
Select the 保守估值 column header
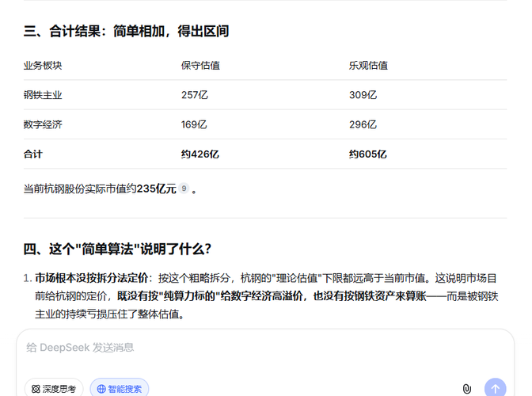[x=200, y=66]
